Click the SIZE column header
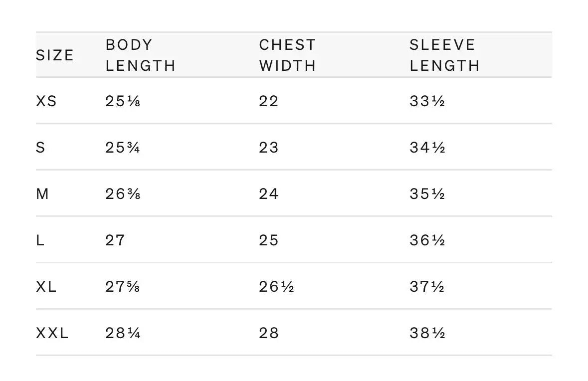 point(55,55)
